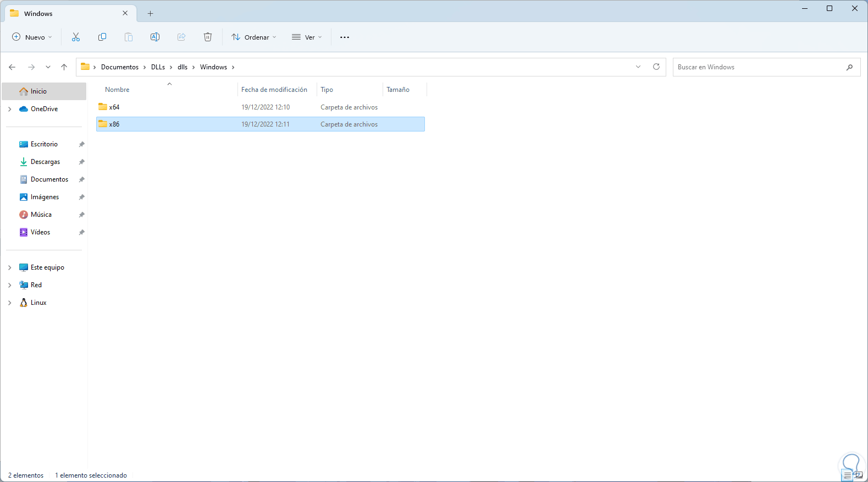Unpin Vídeos using its pin icon
The width and height of the screenshot is (868, 482).
[81, 232]
